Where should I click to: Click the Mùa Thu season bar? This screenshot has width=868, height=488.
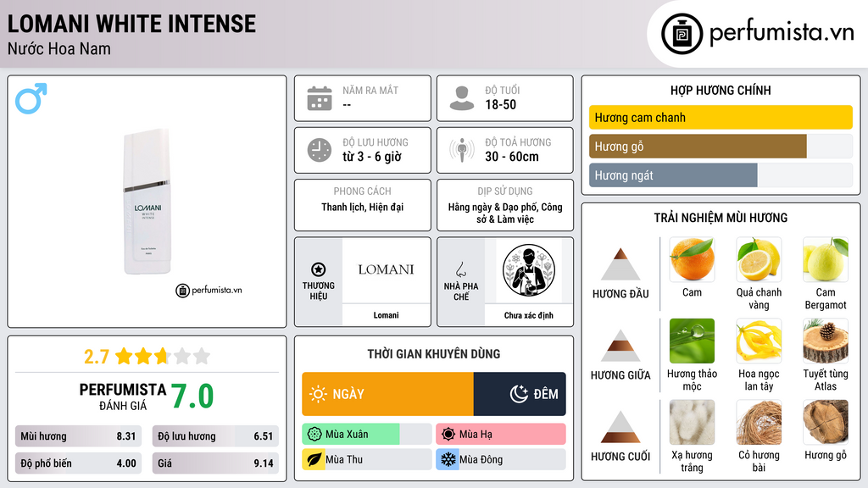367,460
